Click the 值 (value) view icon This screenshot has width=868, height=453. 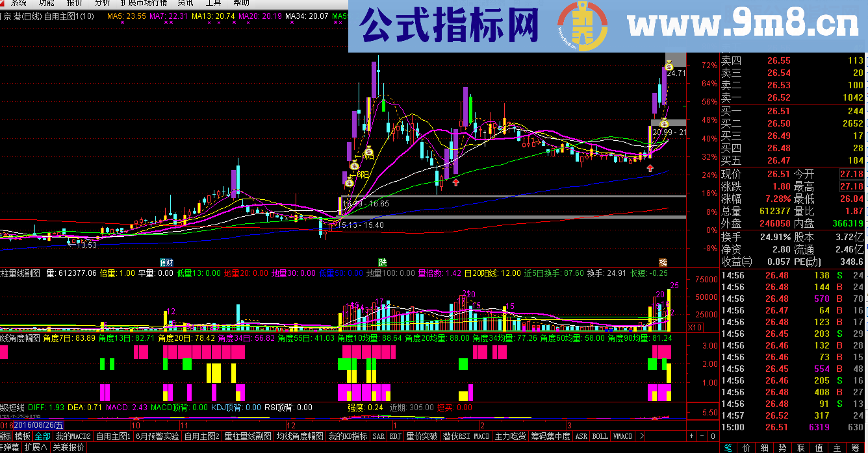(x=818, y=447)
